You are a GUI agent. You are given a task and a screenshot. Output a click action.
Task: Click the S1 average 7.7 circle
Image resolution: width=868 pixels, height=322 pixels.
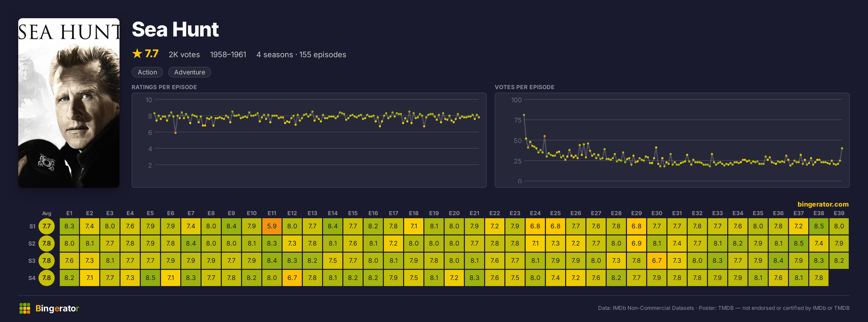coord(47,226)
